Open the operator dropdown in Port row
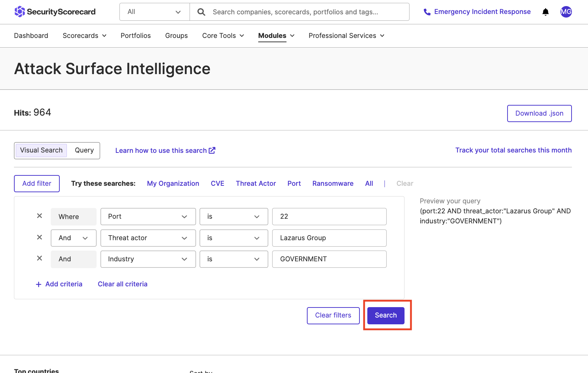Screen dimensions: 588x373 [234, 217]
